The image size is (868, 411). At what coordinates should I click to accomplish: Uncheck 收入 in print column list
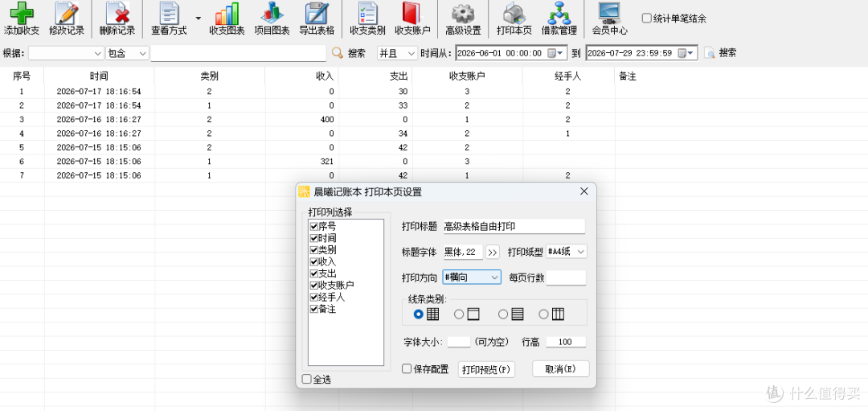(314, 261)
